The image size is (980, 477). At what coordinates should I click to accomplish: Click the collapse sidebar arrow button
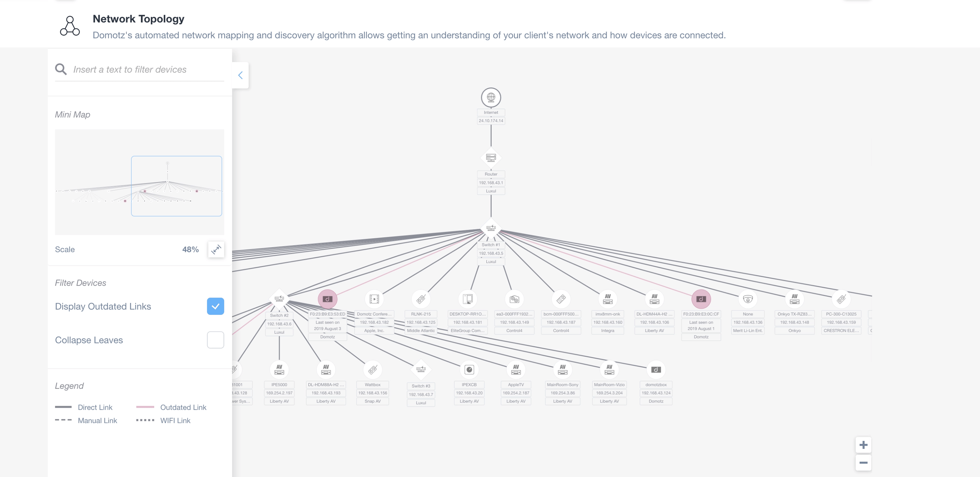point(241,75)
